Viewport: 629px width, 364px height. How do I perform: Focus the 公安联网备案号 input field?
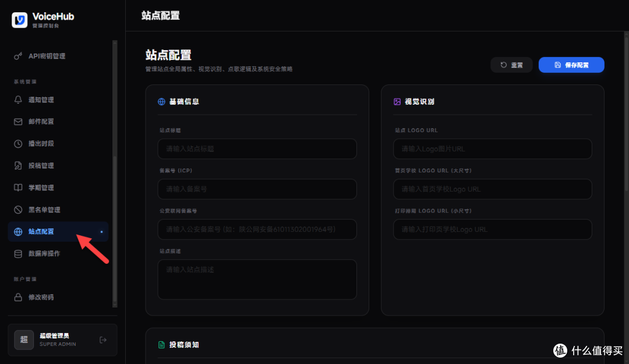257,229
